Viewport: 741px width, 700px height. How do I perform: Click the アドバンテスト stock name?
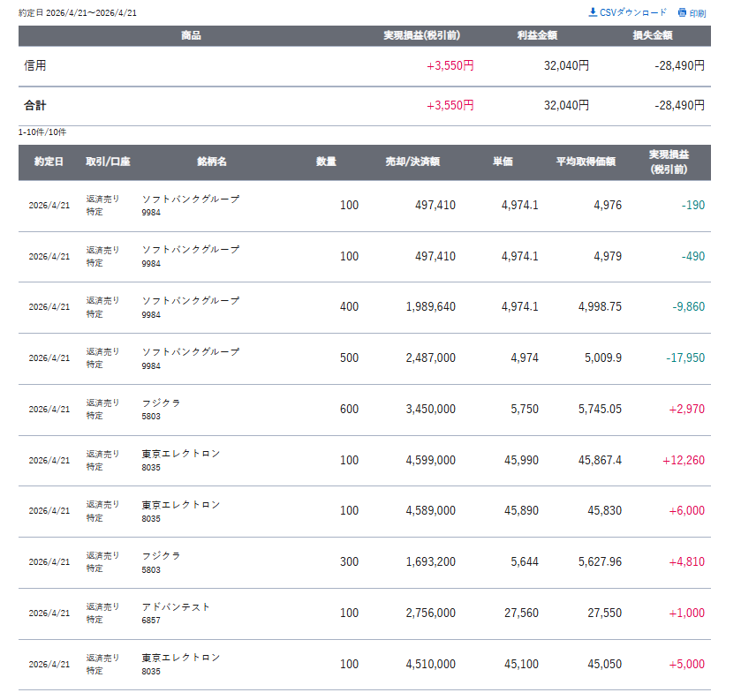[x=177, y=607]
